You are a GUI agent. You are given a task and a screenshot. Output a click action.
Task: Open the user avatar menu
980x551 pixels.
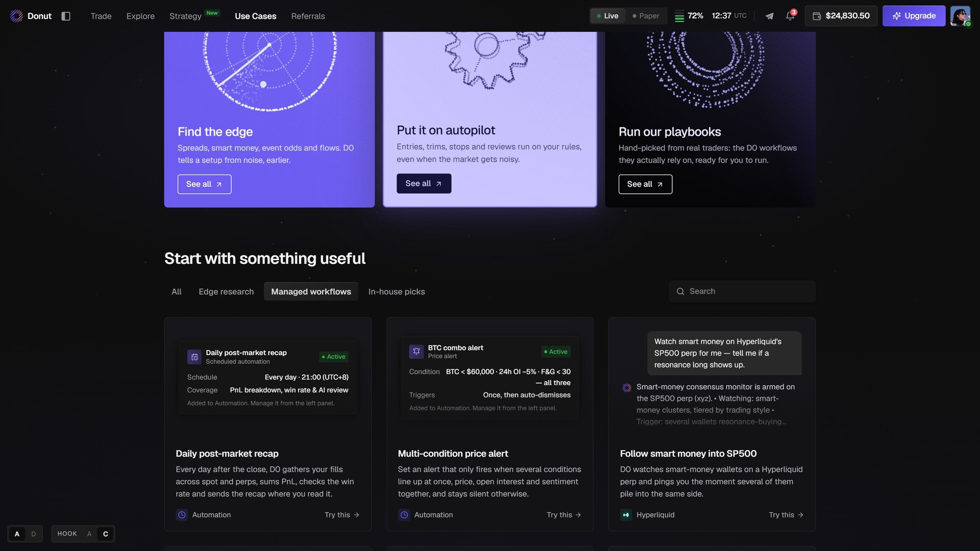point(960,16)
